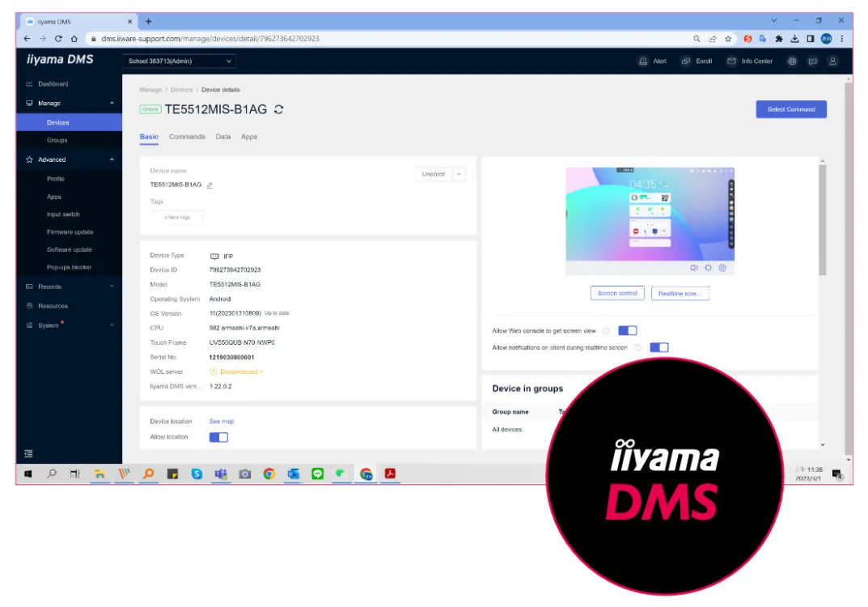The height and width of the screenshot is (607, 868).
Task: Click the browser address bar
Action: 387,39
